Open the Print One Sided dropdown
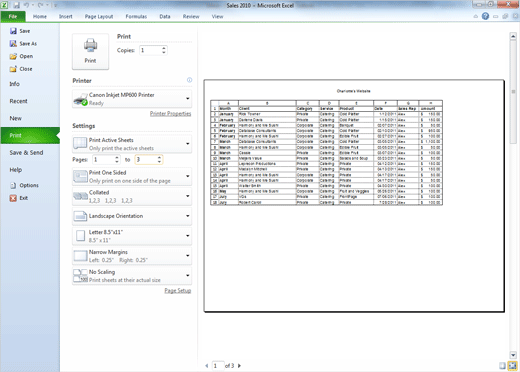Viewport: 520px width, 372px height. coord(132,176)
